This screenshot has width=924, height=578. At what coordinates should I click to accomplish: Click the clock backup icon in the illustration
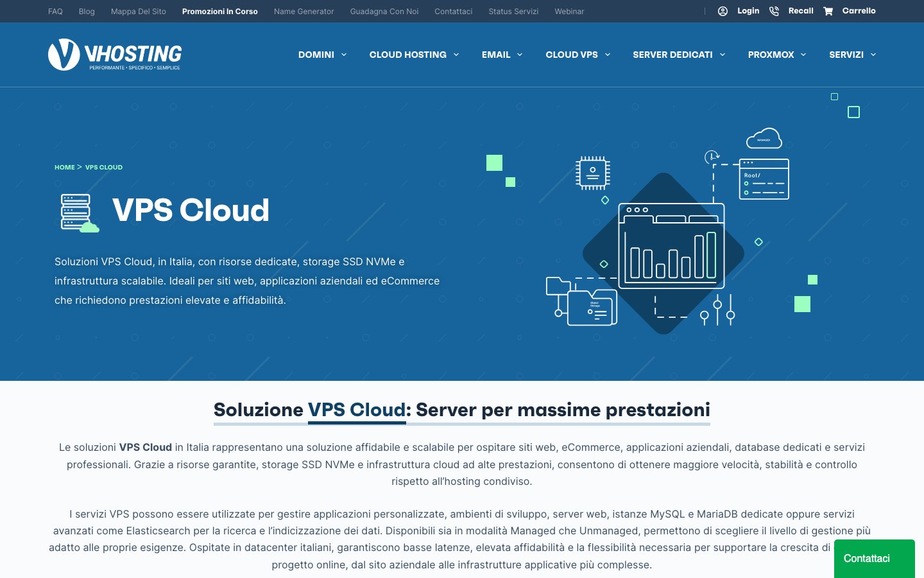point(712,157)
